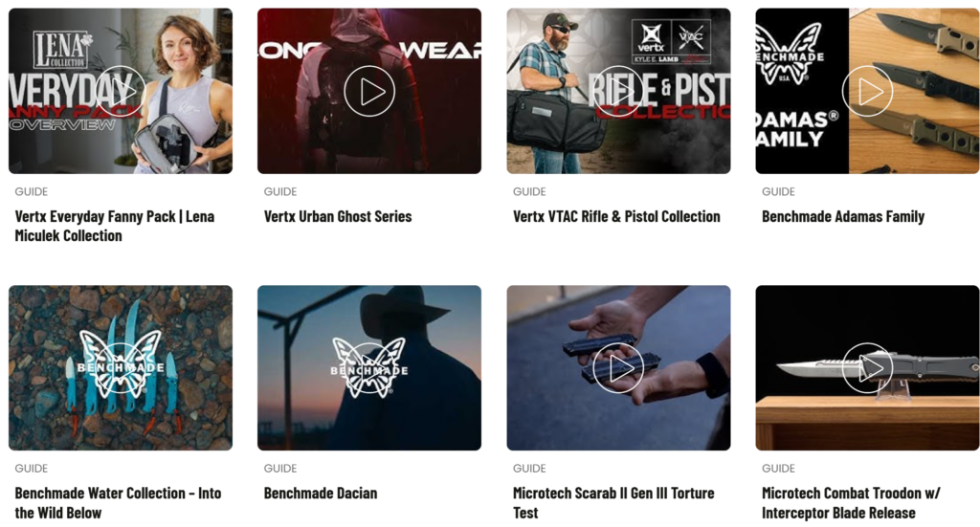The width and height of the screenshot is (980, 527).
Task: Play the Vertx VTAC Rifle & Pistol video
Action: tap(618, 91)
